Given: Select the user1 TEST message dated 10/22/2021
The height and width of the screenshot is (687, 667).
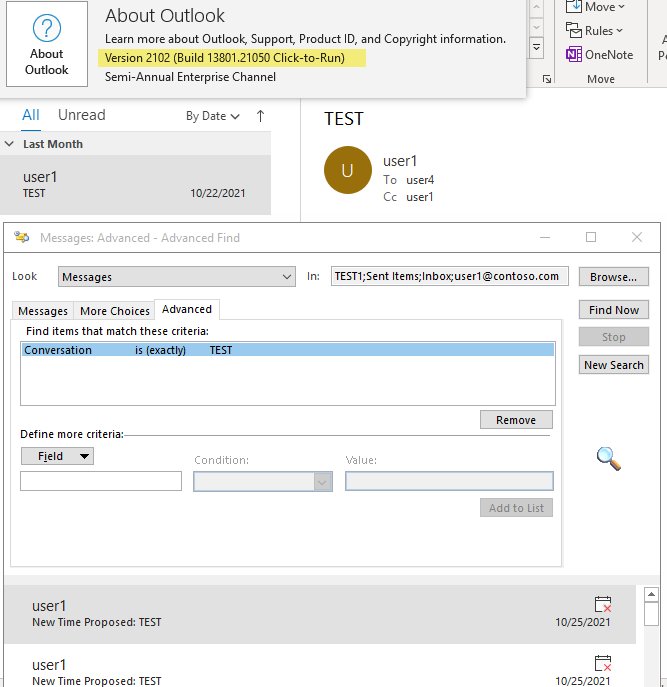Looking at the screenshot, I should click(135, 184).
